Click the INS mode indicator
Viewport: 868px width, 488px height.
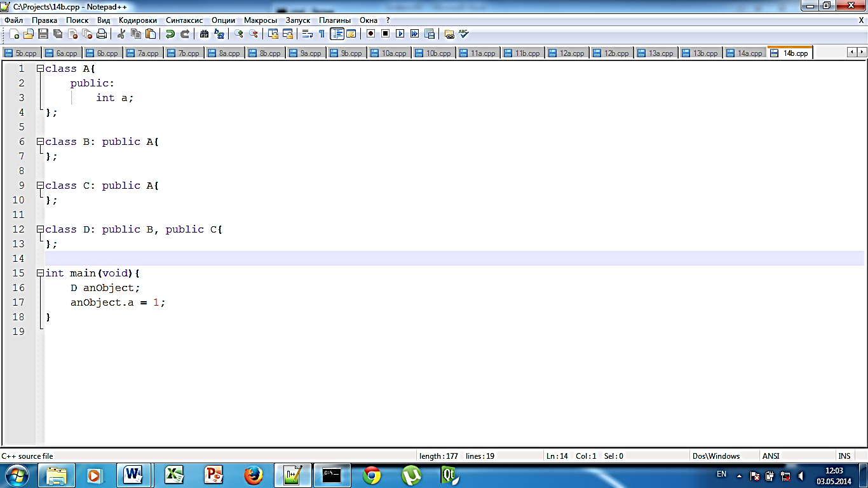coord(844,456)
